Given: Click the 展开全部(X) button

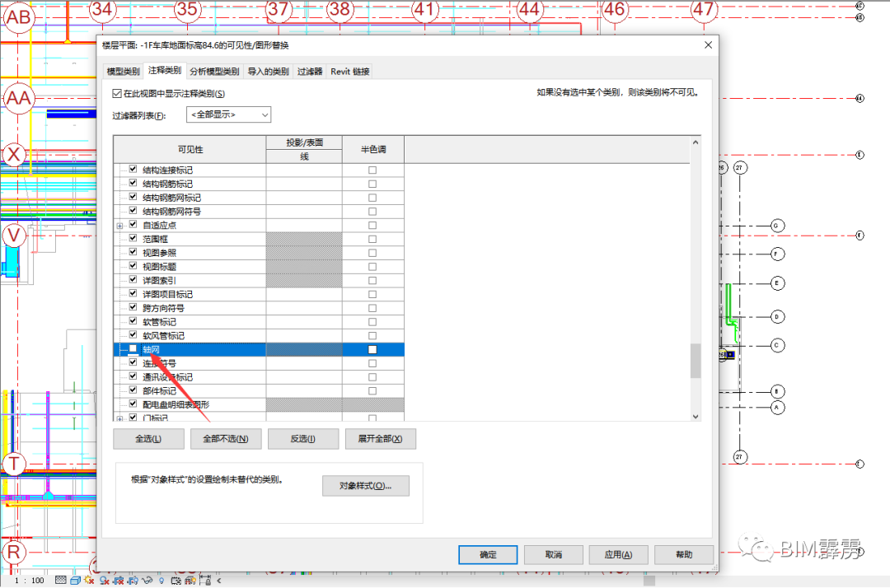Looking at the screenshot, I should (x=380, y=439).
